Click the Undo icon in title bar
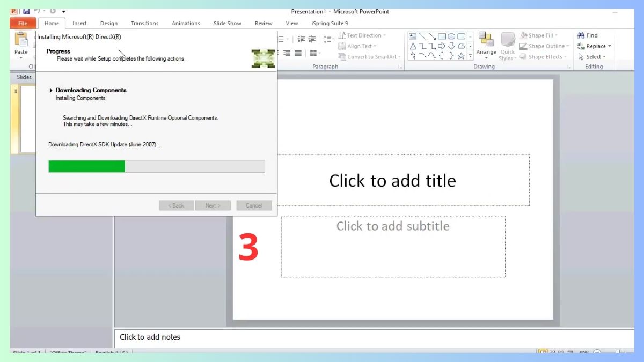644x362 pixels. (37, 11)
